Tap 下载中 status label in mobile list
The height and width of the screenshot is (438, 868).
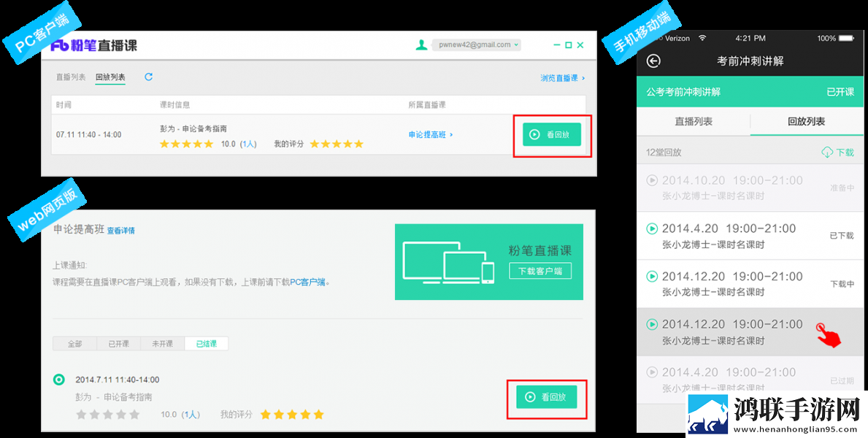pyautogui.click(x=842, y=284)
